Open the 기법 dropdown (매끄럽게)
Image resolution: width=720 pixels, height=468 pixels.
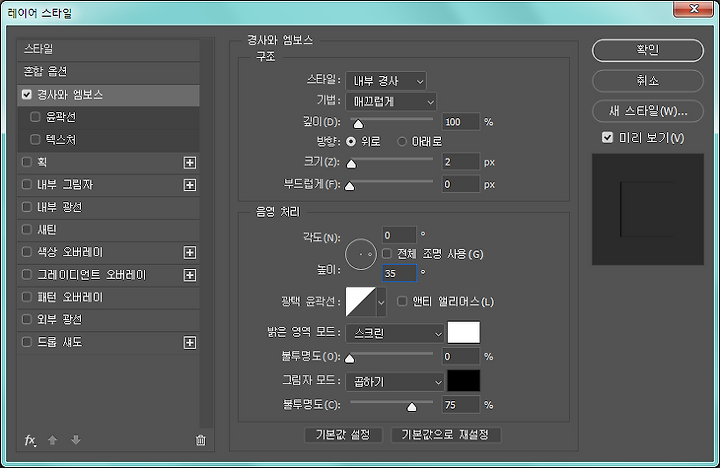point(391,101)
